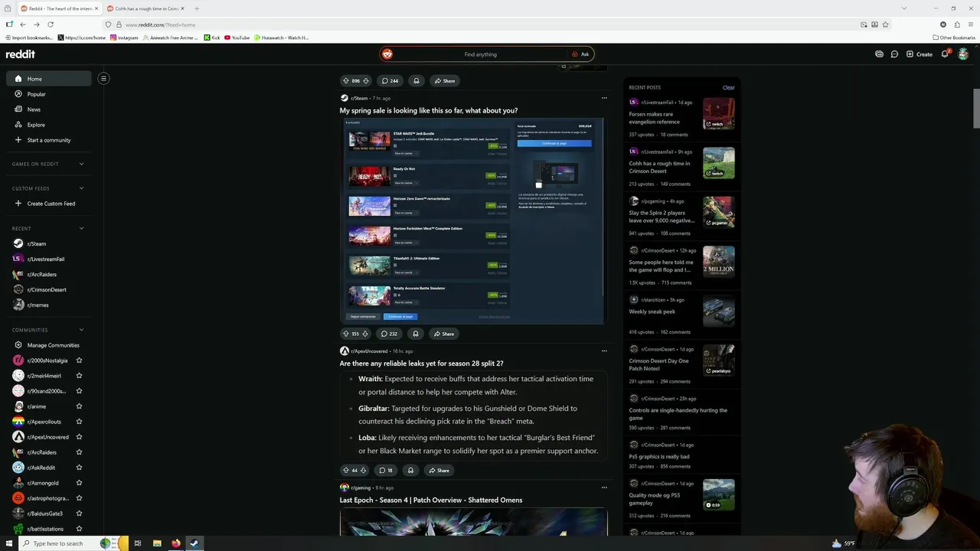The width and height of the screenshot is (980, 551).
Task: Collapse the Games on Reddit section
Action: coord(81,164)
